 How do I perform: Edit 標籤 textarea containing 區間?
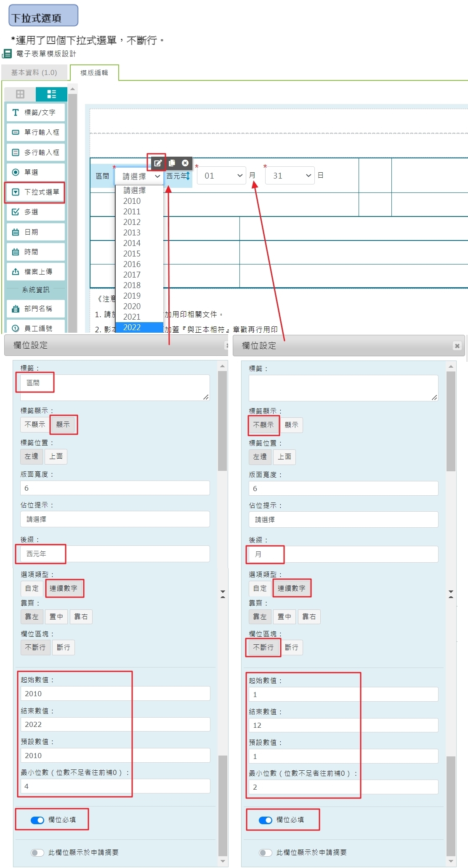(115, 387)
